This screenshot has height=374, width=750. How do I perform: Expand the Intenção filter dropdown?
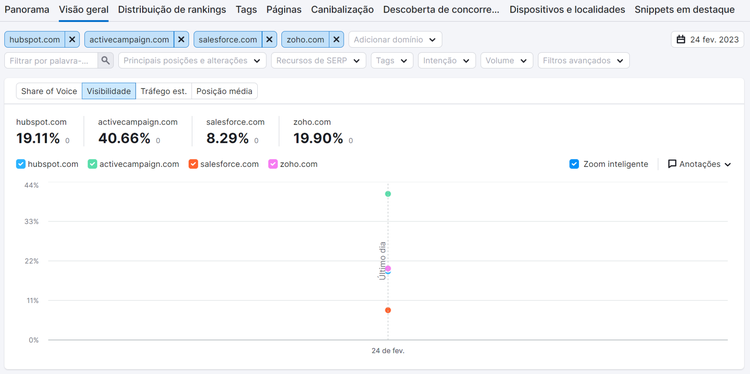447,61
